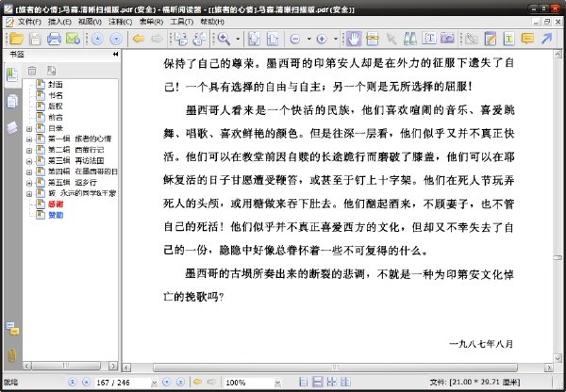Go to previous page using toolbar up arrow
The width and height of the screenshot is (566, 392).
97,39
